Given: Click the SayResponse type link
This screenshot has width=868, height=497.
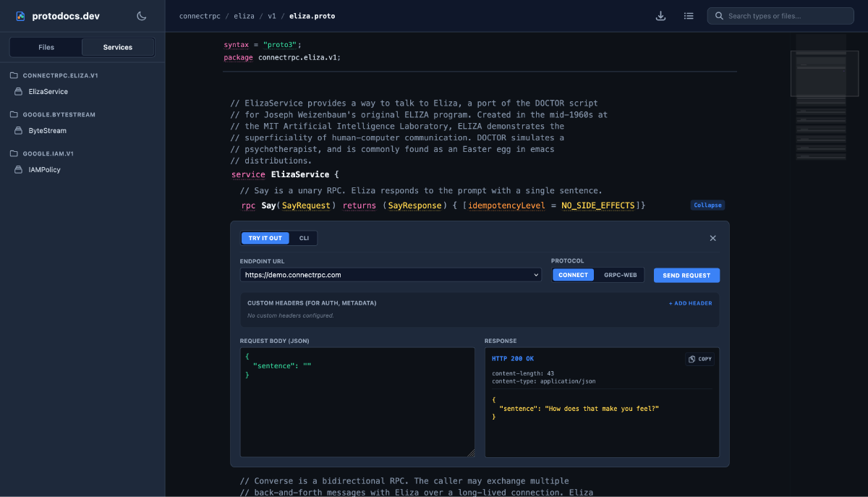Looking at the screenshot, I should 414,205.
